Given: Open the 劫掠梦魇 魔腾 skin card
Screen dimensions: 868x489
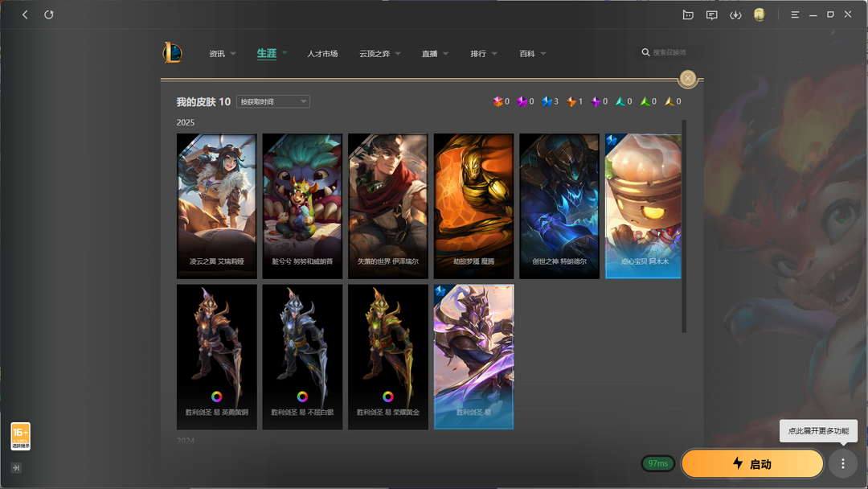Looking at the screenshot, I should point(474,206).
